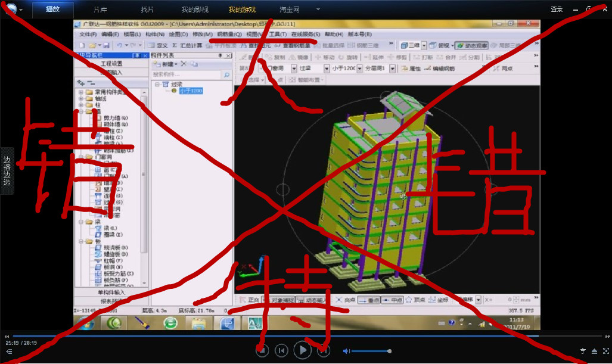612x364 pixels.
Task: Select the 复制 copy tool
Action: point(275,57)
